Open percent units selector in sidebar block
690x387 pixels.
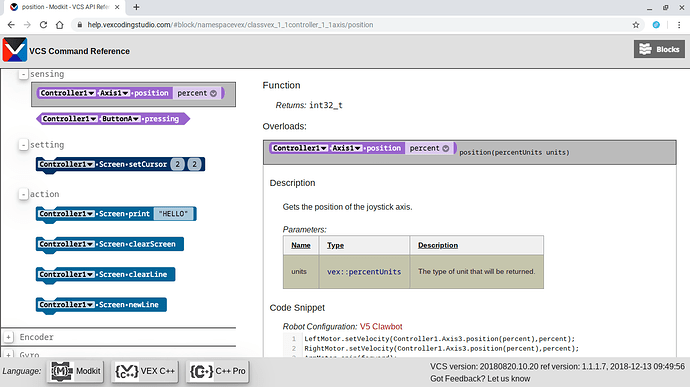[x=197, y=93]
